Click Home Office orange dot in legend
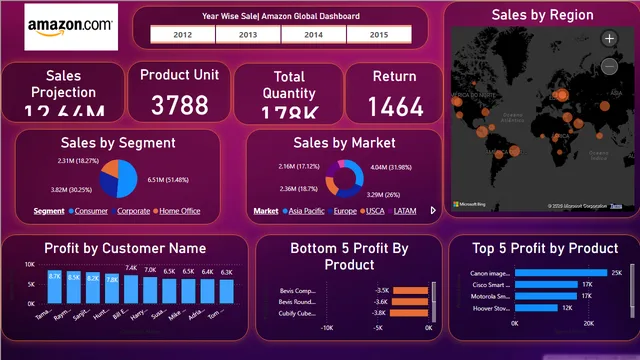The image size is (640, 360). click(156, 211)
